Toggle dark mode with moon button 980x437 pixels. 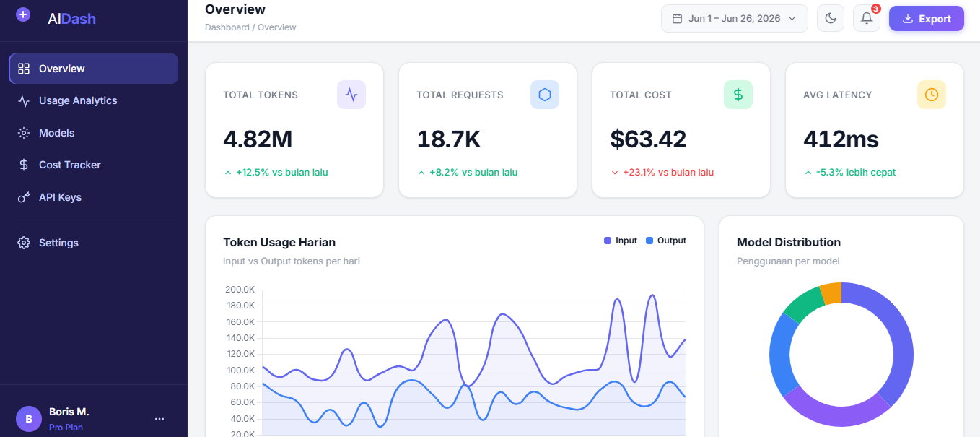(x=831, y=18)
